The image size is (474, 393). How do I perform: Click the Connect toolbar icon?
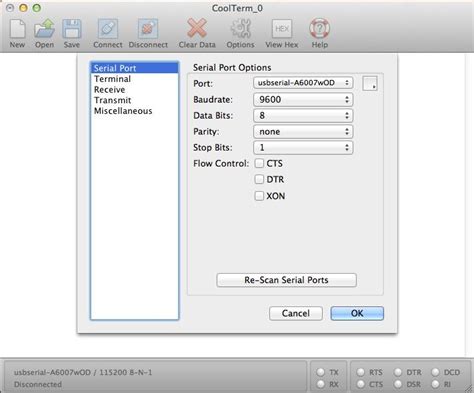point(108,29)
